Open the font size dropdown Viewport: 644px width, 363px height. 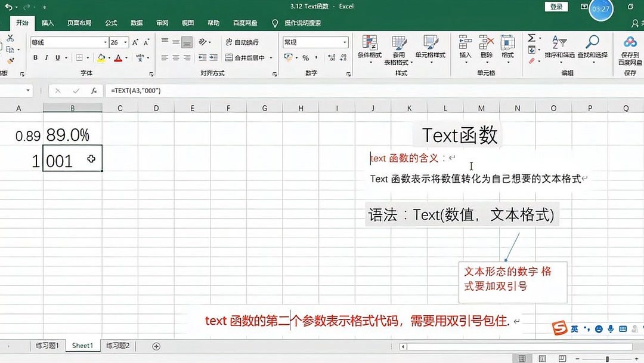pos(125,42)
